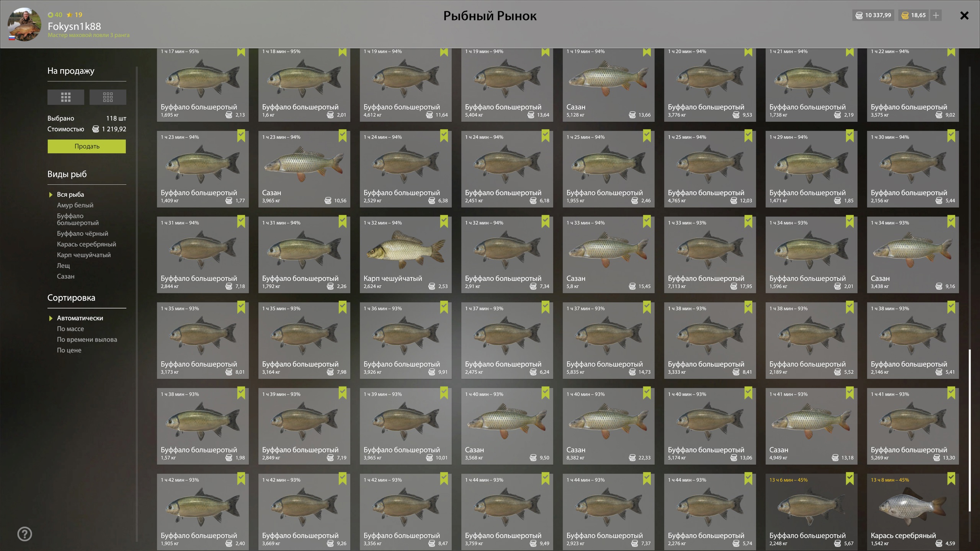This screenshot has height=551, width=980.
Task: Unmark the 8,382 kg Сазан bookmark flag
Action: [x=647, y=393]
